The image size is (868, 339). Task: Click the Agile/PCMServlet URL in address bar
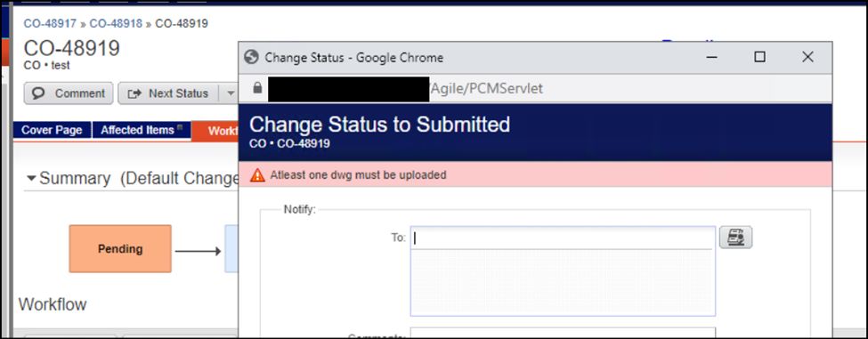pos(486,88)
